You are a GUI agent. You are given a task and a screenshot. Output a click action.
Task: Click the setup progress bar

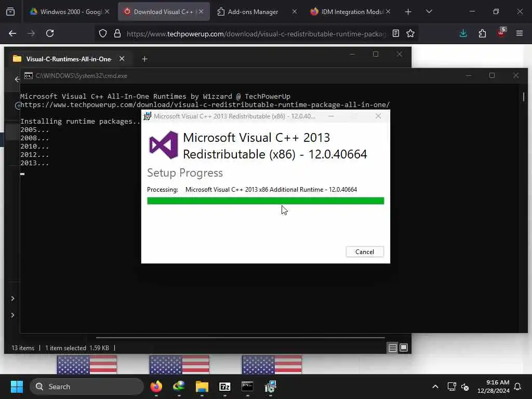(265, 201)
